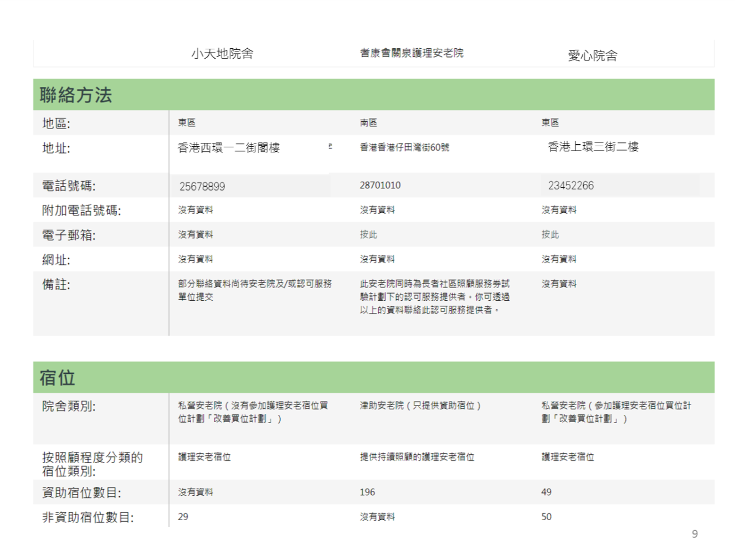Screen dimensions: 735x560
Task: Select the 院舍類別 row label
Action: 69,406
